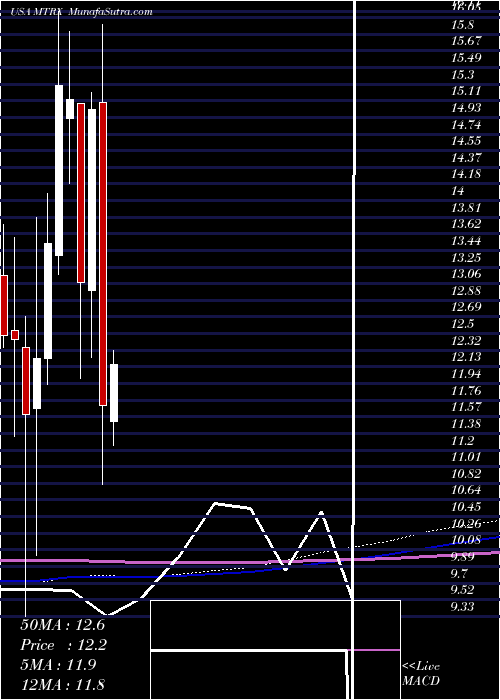Viewport: 500px width, 700px height.
Task: Click the 13.25 price axis label
Action: pyautogui.click(x=466, y=257)
